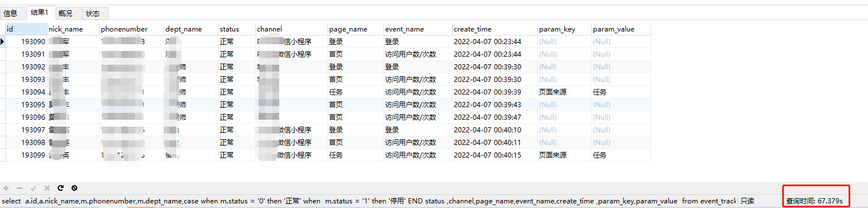This screenshot has height=208, width=868.
Task: Click event_name 访问用户数/次数 in row 193098
Action: [x=418, y=143]
